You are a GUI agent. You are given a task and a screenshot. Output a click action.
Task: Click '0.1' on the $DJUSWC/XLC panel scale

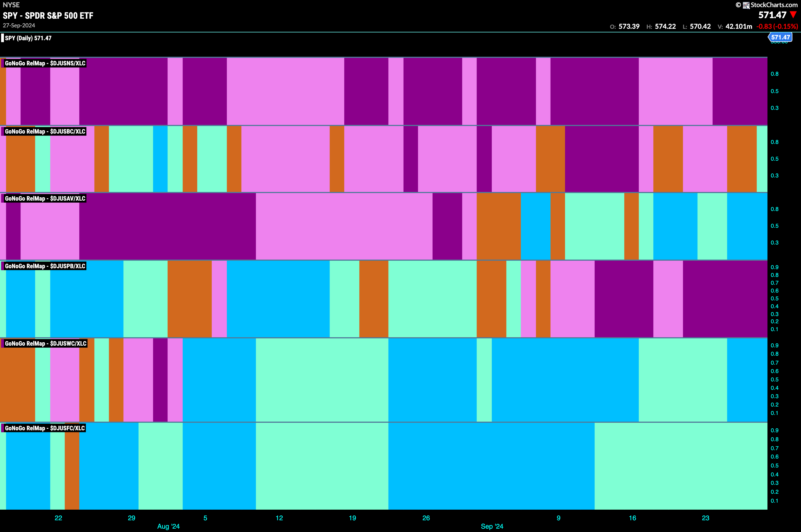(774, 413)
